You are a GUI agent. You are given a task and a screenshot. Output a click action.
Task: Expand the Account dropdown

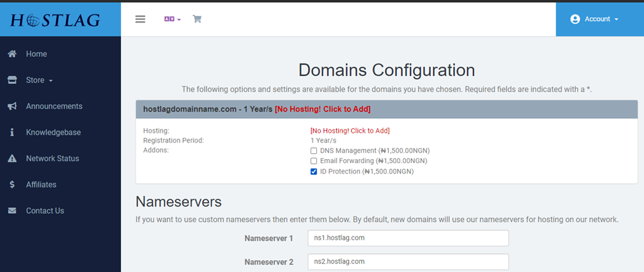pos(594,19)
